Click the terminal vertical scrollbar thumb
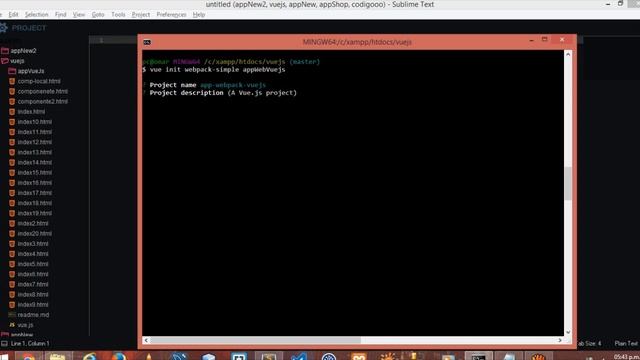The image size is (640, 360). tap(568, 183)
